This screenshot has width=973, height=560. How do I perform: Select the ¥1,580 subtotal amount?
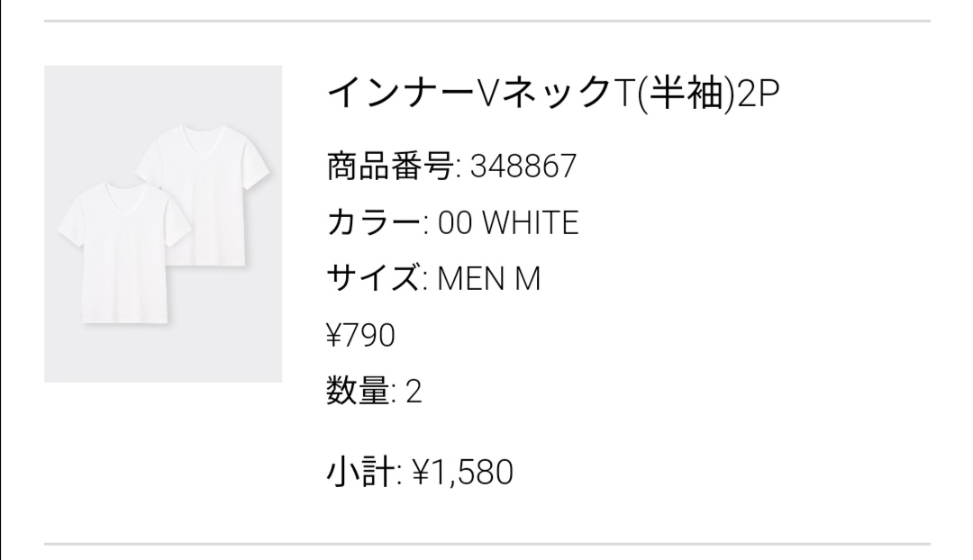pos(462,471)
